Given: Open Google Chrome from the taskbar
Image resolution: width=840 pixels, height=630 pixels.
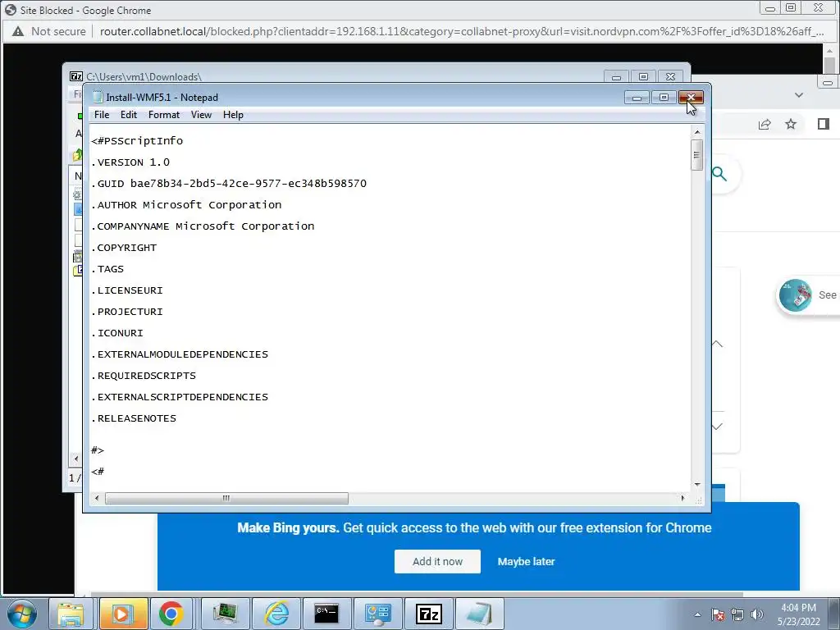Looking at the screenshot, I should [x=171, y=614].
